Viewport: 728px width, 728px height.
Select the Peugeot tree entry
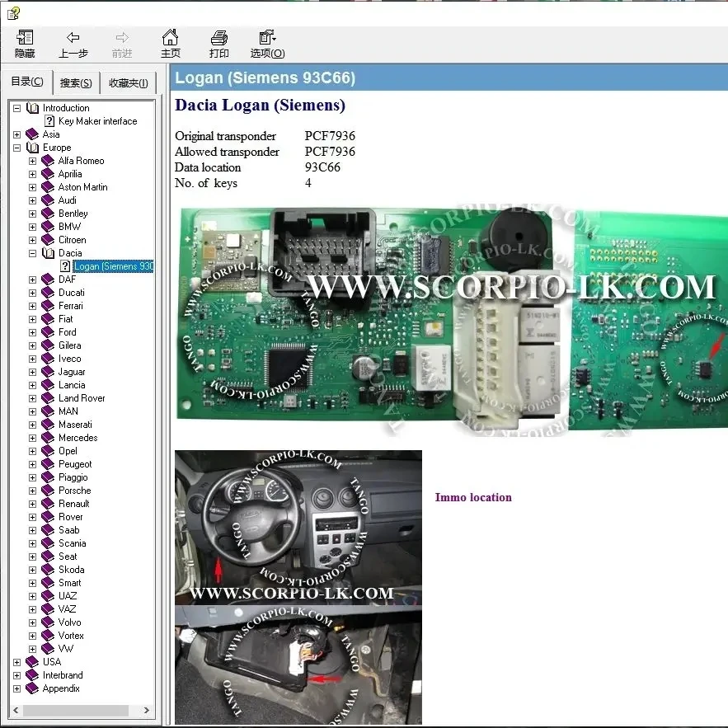(75, 464)
